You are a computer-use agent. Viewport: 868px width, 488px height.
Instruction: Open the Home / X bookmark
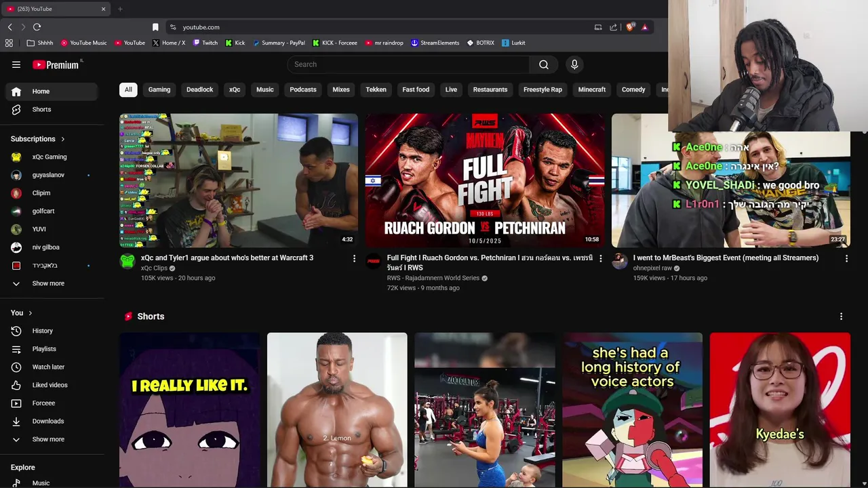tap(169, 43)
